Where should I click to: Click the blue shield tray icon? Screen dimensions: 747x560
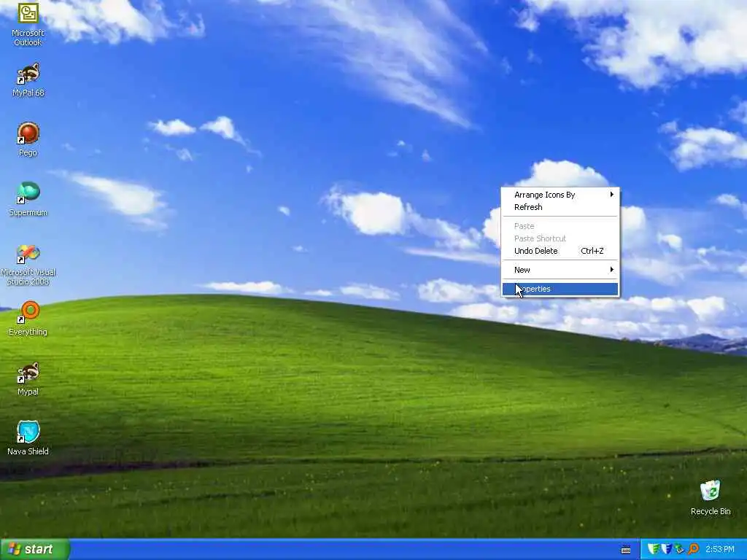[x=667, y=549]
